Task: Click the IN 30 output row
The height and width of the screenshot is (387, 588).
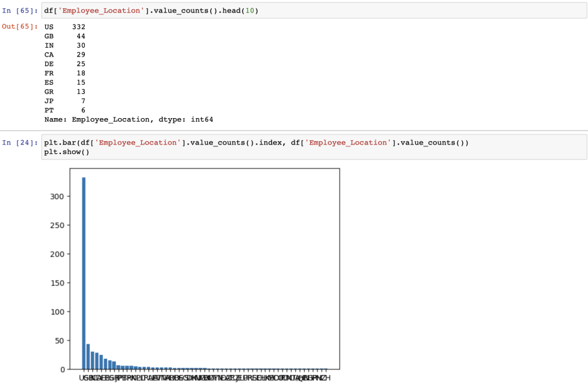Action: [65, 45]
